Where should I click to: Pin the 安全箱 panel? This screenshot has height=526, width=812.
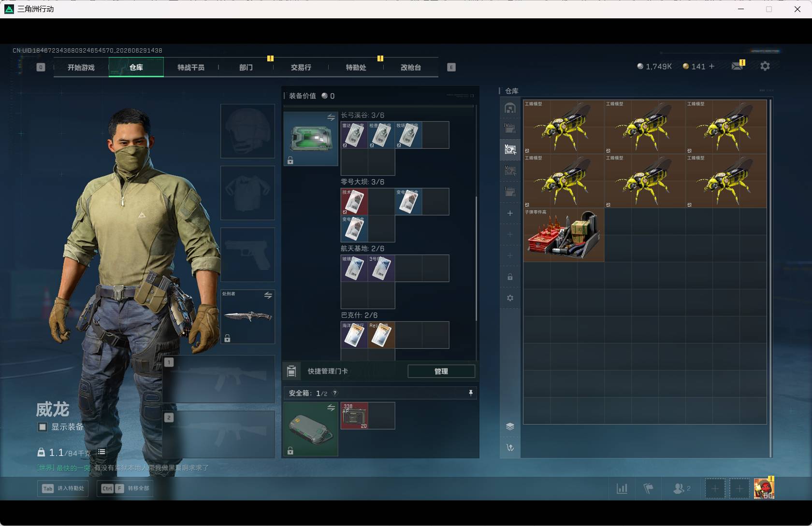tap(471, 393)
